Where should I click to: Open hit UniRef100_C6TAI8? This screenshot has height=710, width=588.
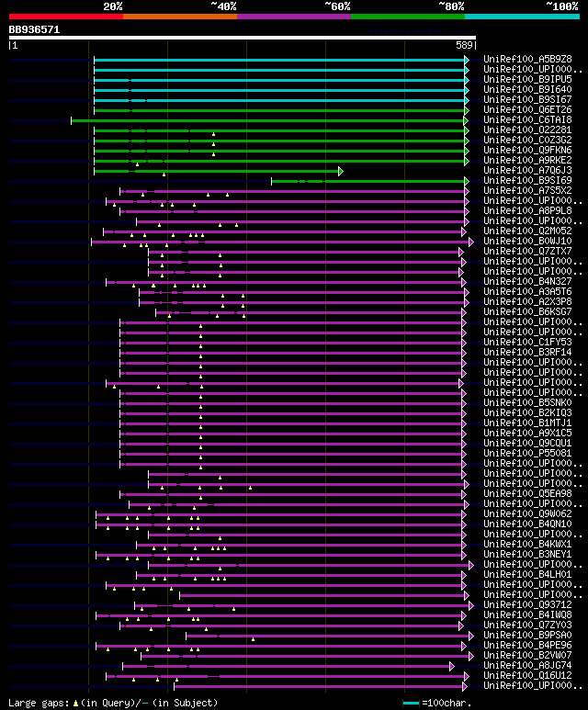tap(527, 120)
